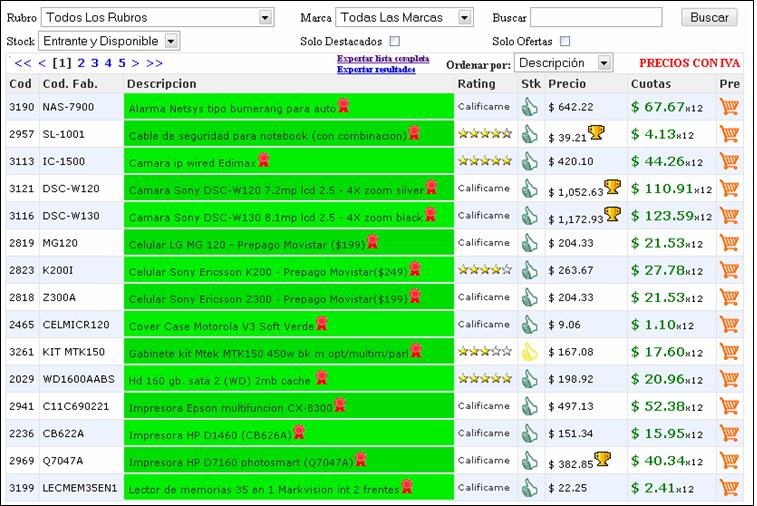Image resolution: width=757 pixels, height=506 pixels.
Task: Click Calificame for Impresora HP D7160 photosmart
Action: [484, 460]
